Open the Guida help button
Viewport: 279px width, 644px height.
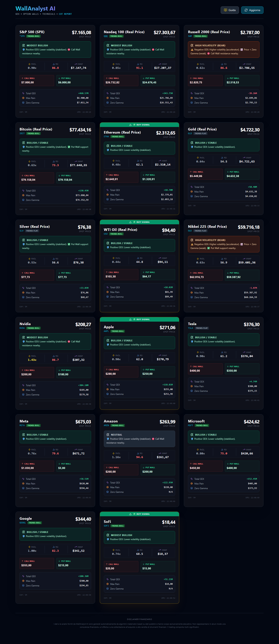(x=230, y=10)
